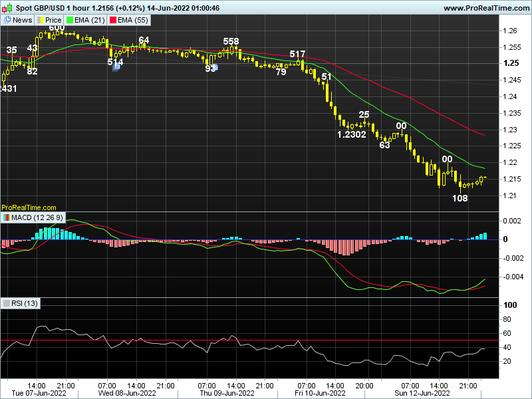
Task: Open the news marker beside the 93 label
Action: (x=215, y=66)
